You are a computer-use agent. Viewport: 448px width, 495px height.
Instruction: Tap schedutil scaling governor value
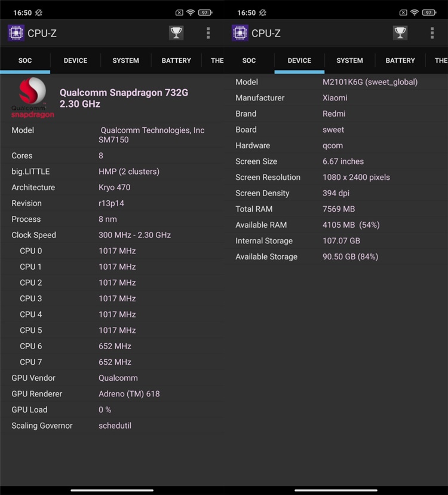click(x=115, y=426)
